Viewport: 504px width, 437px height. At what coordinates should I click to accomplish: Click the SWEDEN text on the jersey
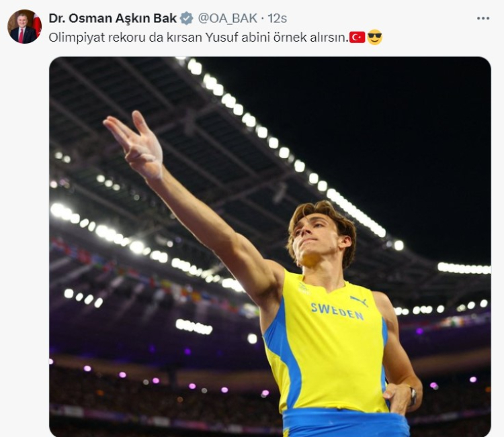click(x=337, y=311)
